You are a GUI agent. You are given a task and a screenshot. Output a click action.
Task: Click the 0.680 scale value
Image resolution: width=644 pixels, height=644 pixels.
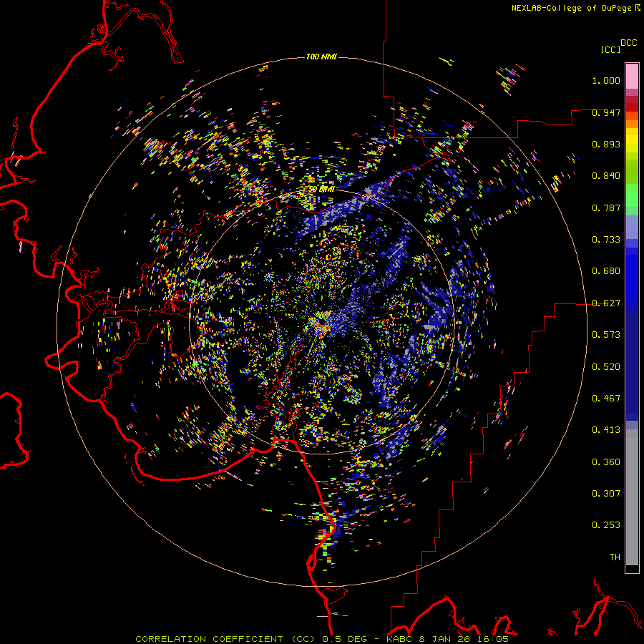pyautogui.click(x=606, y=271)
